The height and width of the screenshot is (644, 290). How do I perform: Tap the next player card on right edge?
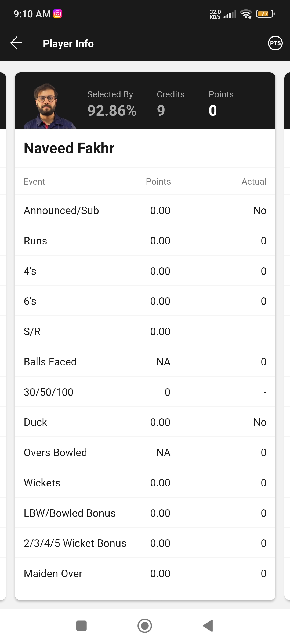287,322
